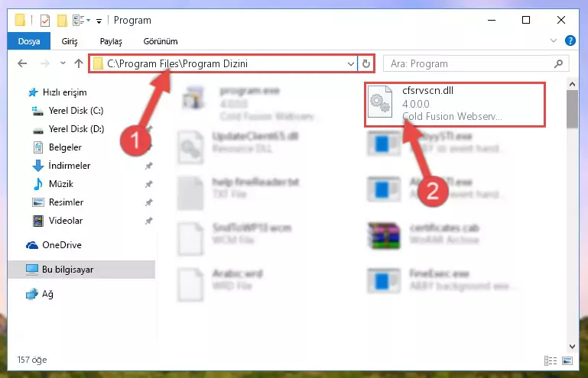Open the Resimler folder shortcut
Viewport: 588px width, 378px height.
pos(66,202)
